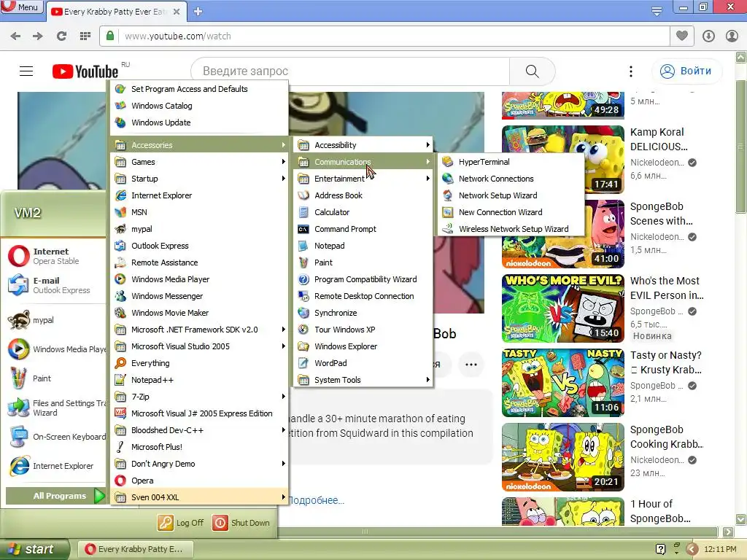Viewport: 747px width, 560px height.
Task: Open MSN from All Programs
Action: tap(199, 212)
